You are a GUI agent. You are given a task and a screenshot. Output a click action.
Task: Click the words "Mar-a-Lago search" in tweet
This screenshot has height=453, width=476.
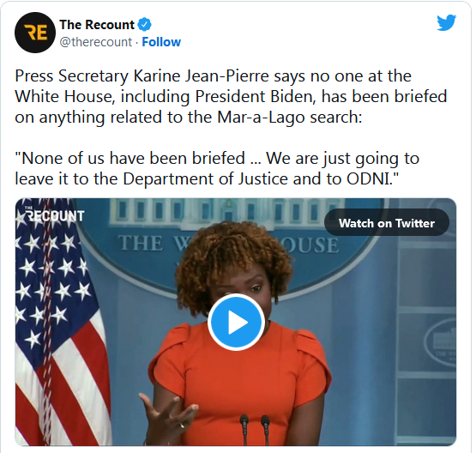pyautogui.click(x=290, y=118)
